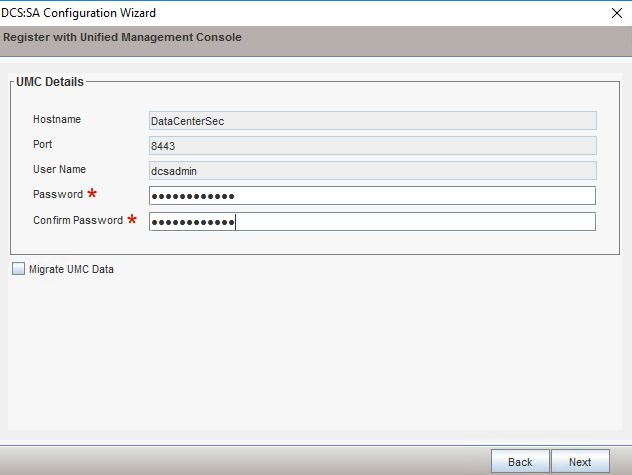632x475 pixels.
Task: Click the "User Name" label
Action: click(x=59, y=169)
